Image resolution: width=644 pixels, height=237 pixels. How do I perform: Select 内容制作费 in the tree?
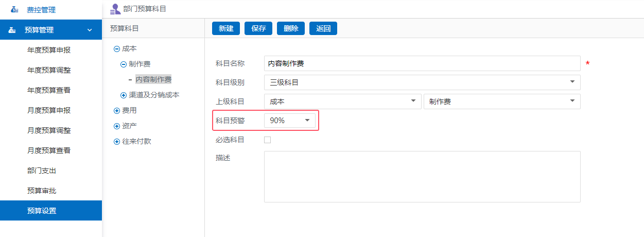point(153,79)
